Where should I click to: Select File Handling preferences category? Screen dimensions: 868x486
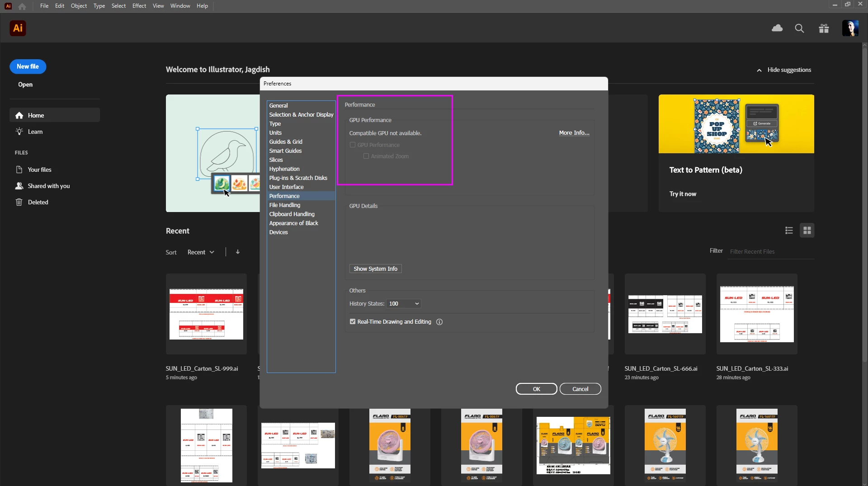click(x=301, y=205)
